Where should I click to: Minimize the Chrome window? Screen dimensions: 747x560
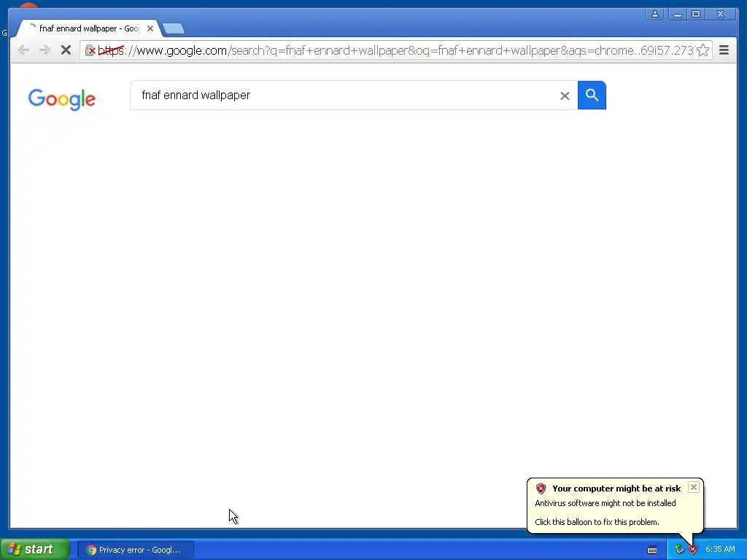[677, 14]
